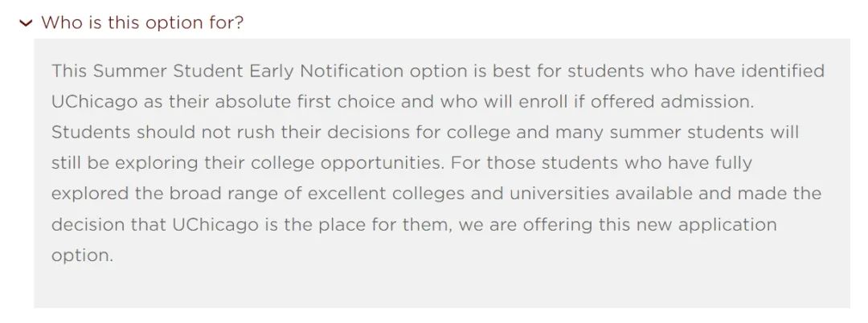Click the empty gray area below the paragraph
Viewport: 868px width, 323px height.
[442, 288]
